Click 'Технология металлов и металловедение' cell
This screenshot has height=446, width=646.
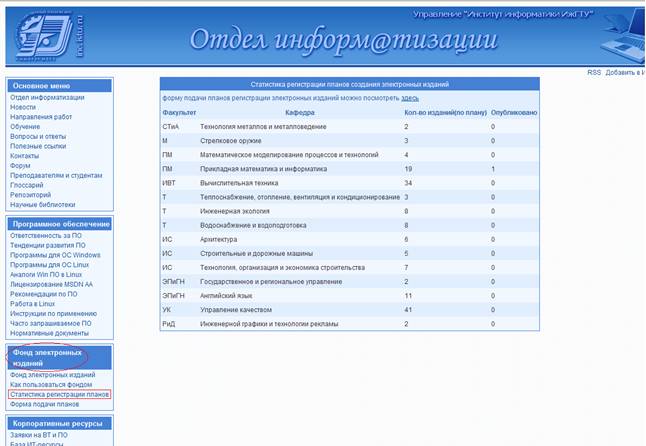263,127
